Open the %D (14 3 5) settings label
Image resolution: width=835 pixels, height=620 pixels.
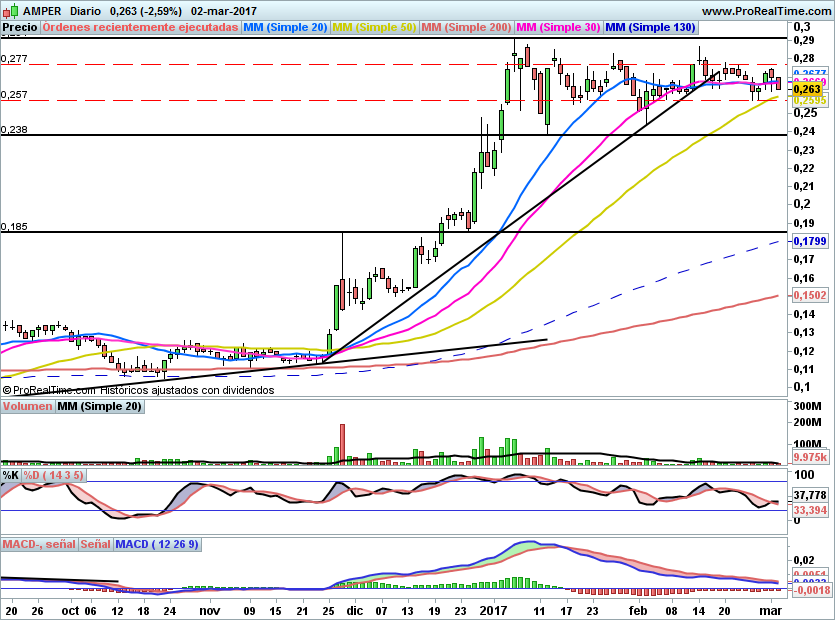pos(53,475)
